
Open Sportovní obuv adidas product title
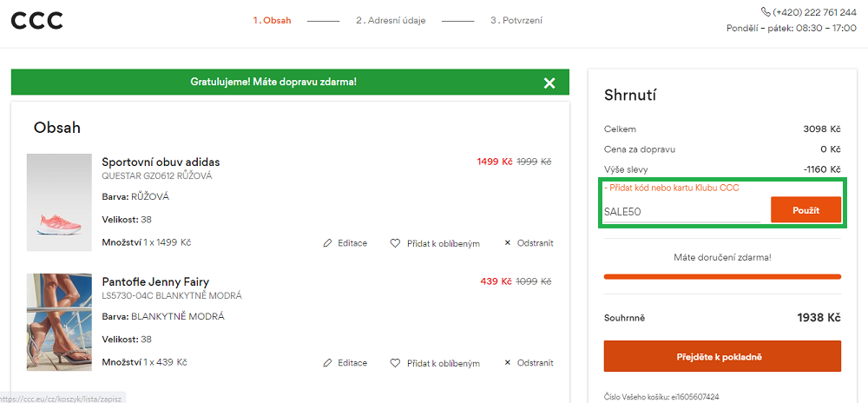point(161,162)
